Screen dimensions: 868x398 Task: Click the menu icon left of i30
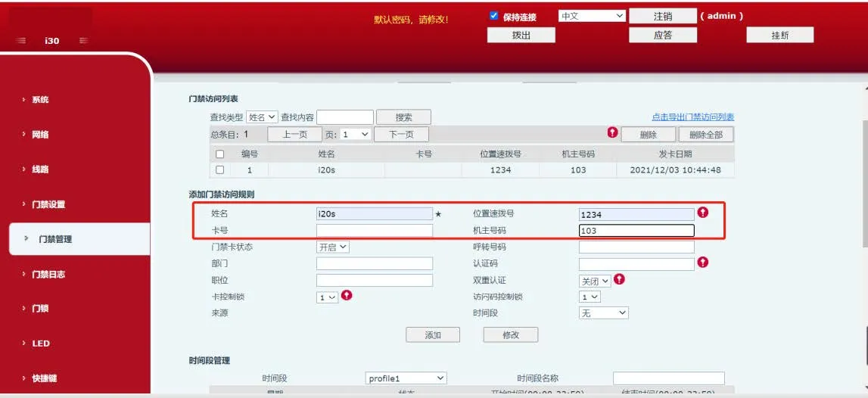tap(21, 41)
